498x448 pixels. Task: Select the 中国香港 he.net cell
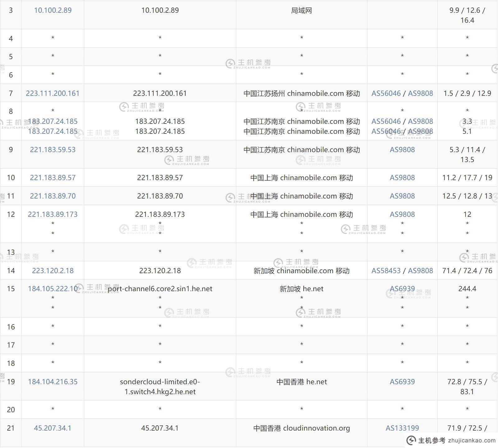[x=302, y=382]
